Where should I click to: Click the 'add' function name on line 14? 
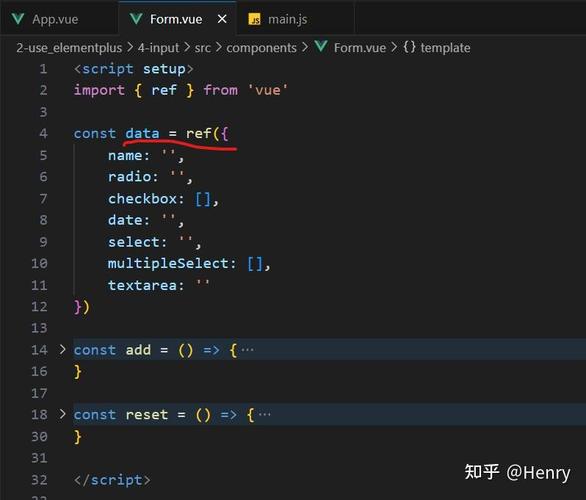click(x=138, y=350)
